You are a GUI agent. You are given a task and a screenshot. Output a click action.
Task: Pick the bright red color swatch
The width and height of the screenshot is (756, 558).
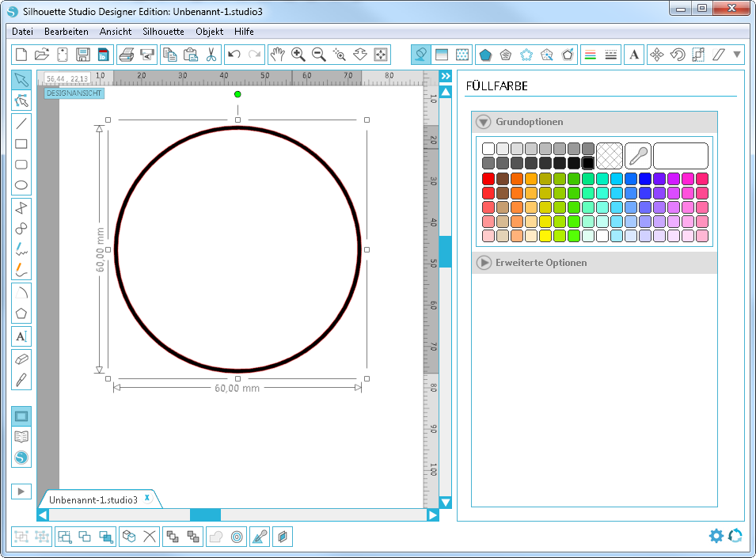click(x=488, y=179)
